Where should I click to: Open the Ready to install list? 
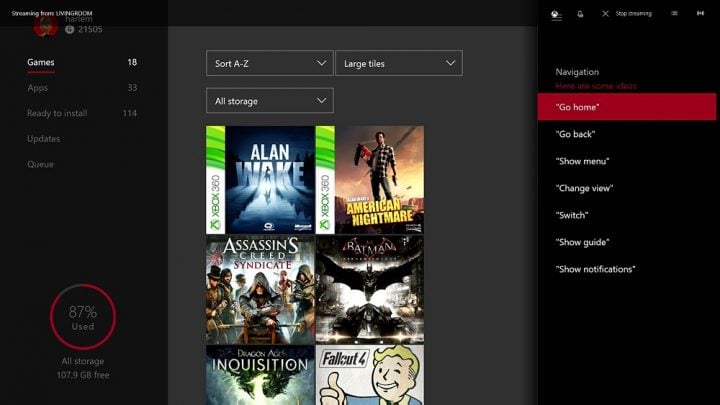[x=57, y=113]
